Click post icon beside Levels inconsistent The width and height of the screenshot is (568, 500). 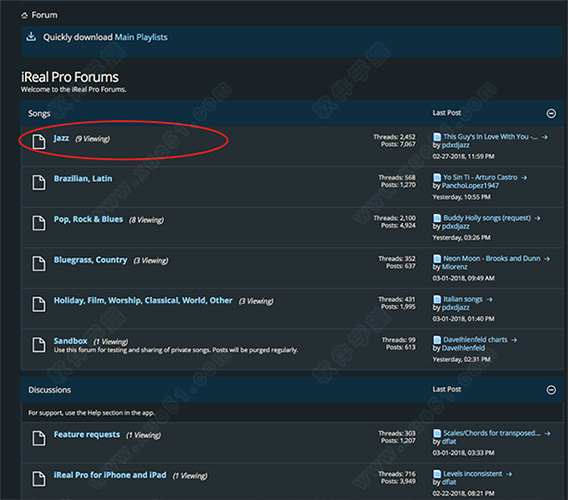coord(437,474)
